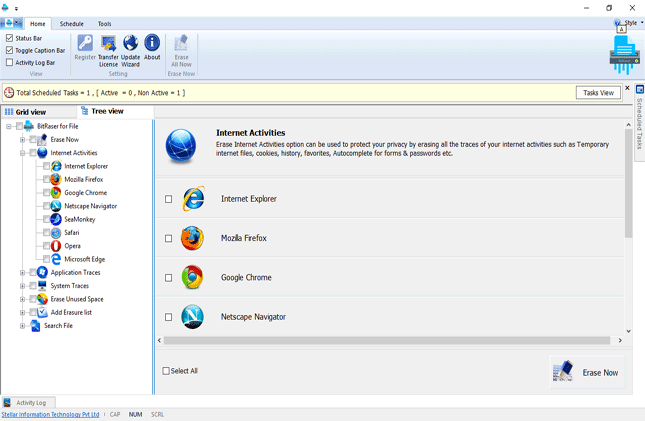Select Safari icon in tree
The image size is (645, 421).
click(56, 233)
